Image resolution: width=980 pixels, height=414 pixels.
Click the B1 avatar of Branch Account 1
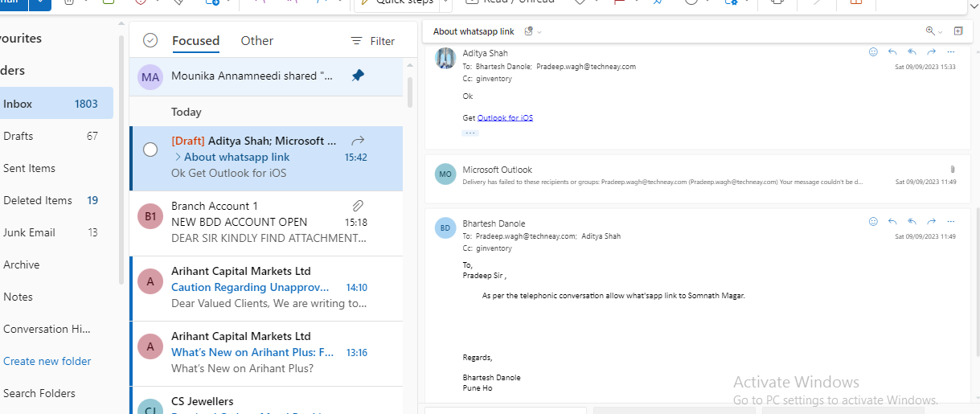(150, 216)
